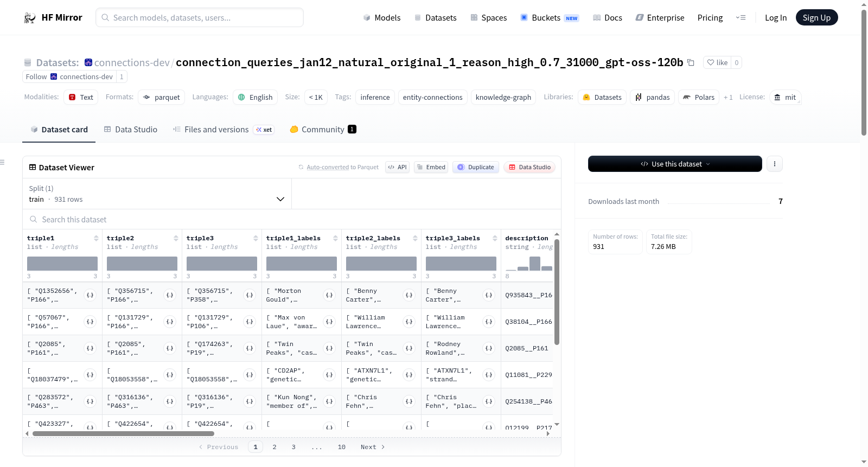Click the Embed button

pos(431,167)
